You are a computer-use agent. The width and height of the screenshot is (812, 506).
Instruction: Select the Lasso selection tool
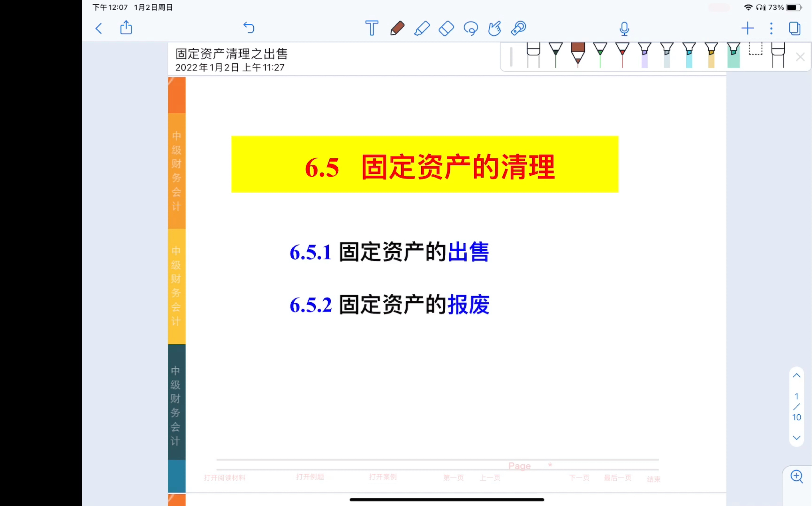click(x=471, y=28)
